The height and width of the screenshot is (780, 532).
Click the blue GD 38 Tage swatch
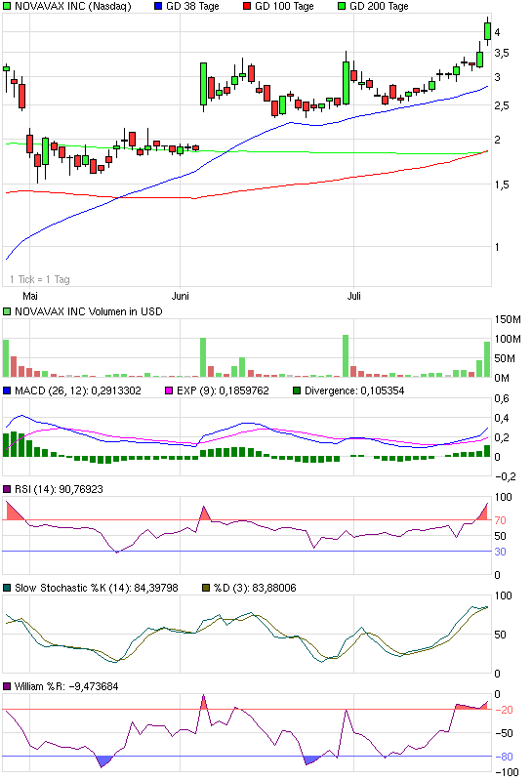158,7
